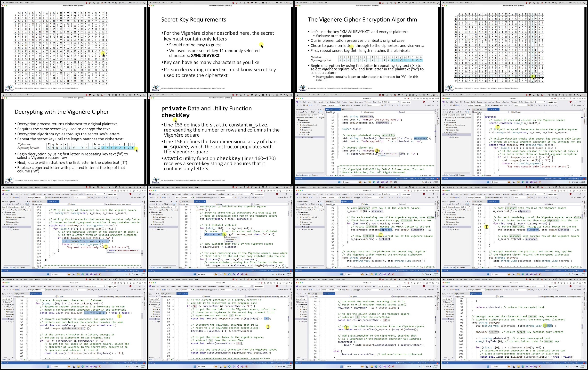
Task: Click Add to Source Control in fig09_36.cpp frame
Action: click(406, 179)
